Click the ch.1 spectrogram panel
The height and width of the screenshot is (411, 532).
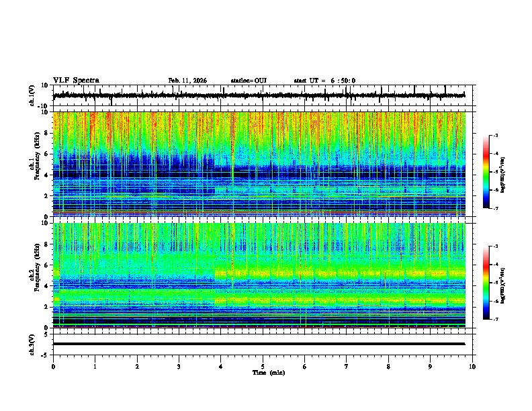click(259, 164)
